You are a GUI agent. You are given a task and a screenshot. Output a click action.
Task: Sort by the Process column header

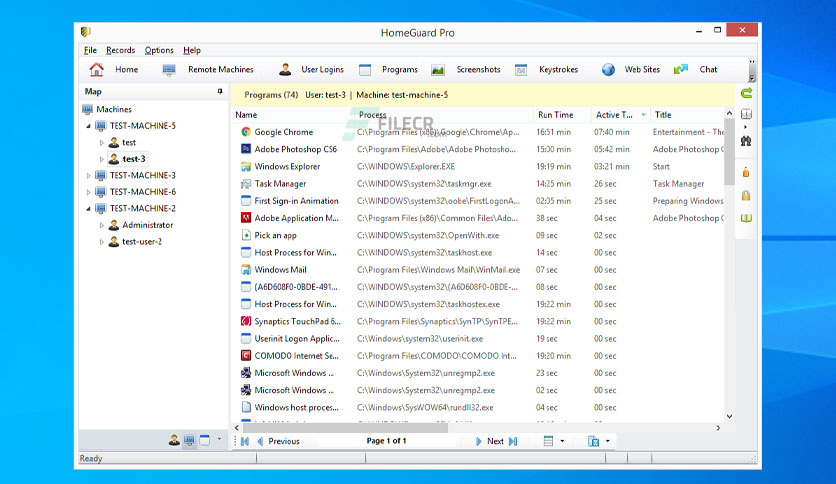[444, 115]
